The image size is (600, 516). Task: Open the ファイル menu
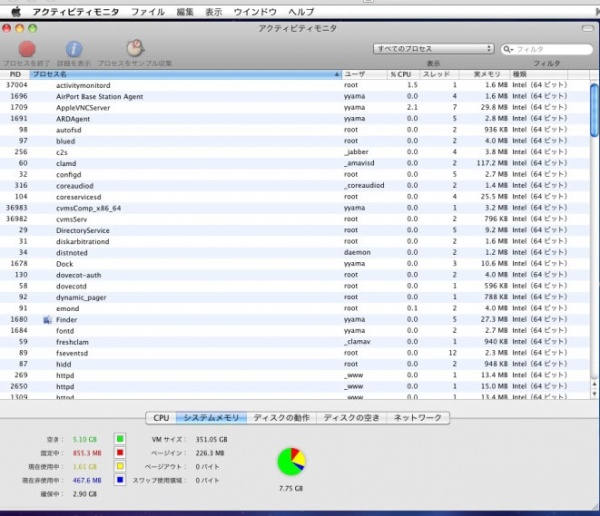(148, 12)
